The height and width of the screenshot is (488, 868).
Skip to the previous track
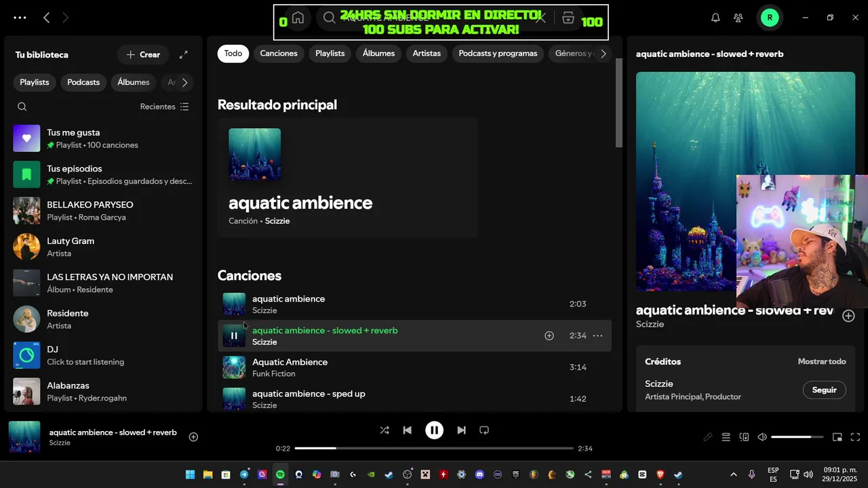(407, 430)
